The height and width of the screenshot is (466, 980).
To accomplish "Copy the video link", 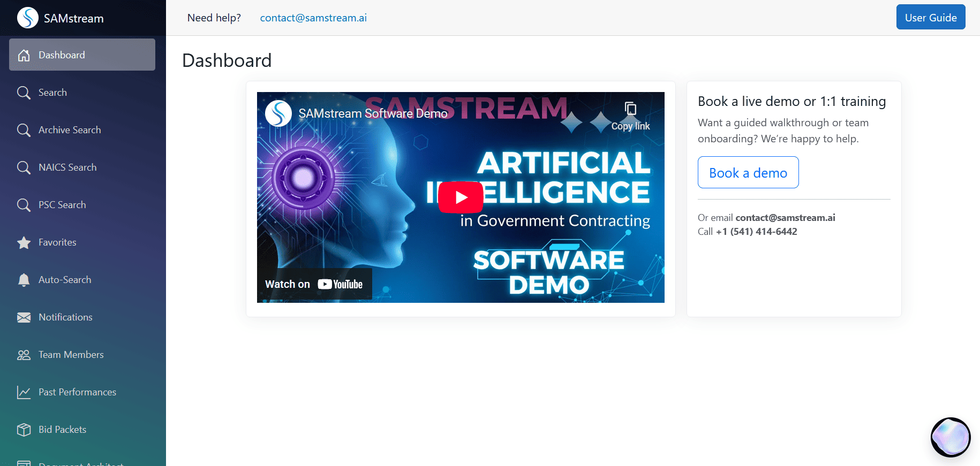I will click(x=630, y=116).
